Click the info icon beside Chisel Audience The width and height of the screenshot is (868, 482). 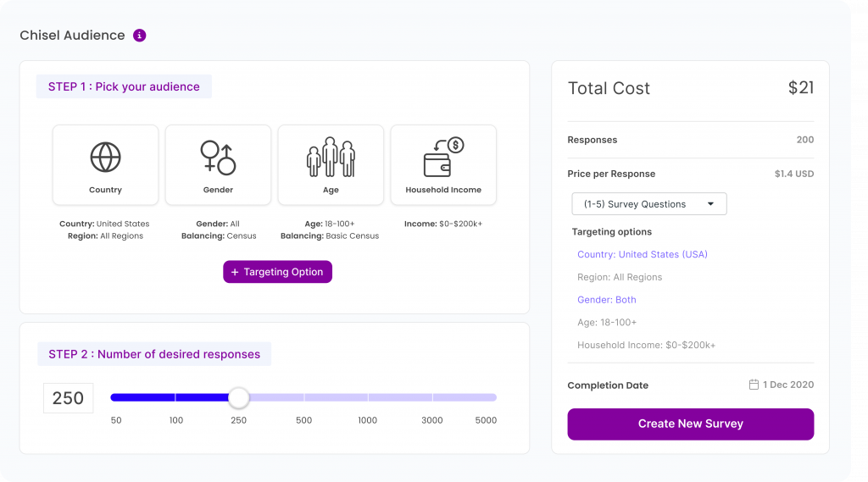point(140,36)
